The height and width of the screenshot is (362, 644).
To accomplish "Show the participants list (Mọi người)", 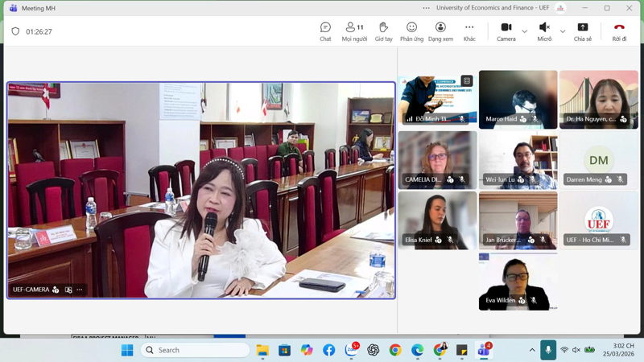I will [354, 31].
